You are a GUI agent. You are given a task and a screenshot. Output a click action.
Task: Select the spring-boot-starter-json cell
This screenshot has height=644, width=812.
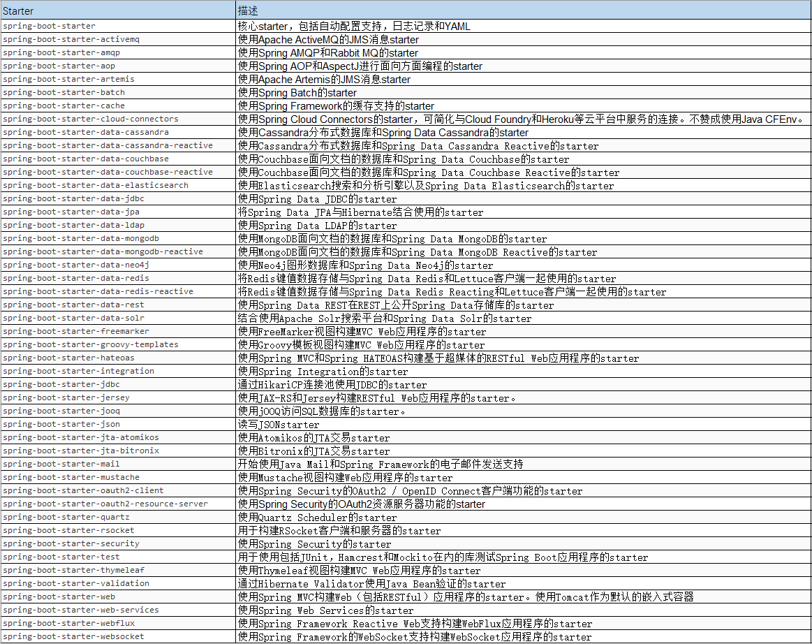pyautogui.click(x=118, y=424)
